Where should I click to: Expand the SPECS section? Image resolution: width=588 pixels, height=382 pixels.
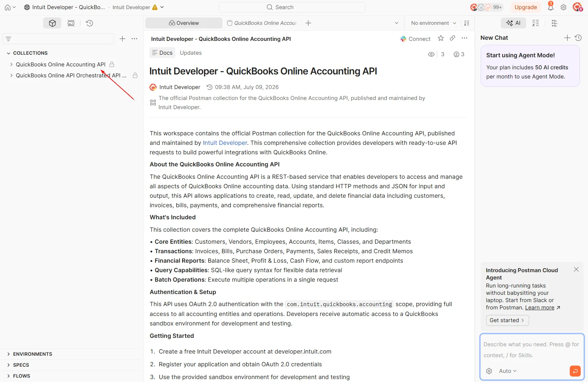(x=8, y=365)
